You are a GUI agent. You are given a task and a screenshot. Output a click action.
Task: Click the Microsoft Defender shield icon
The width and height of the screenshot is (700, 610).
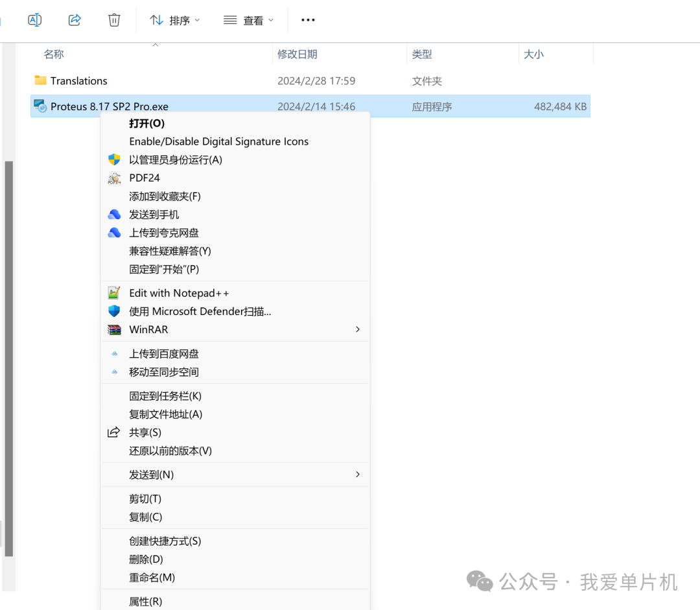point(114,311)
